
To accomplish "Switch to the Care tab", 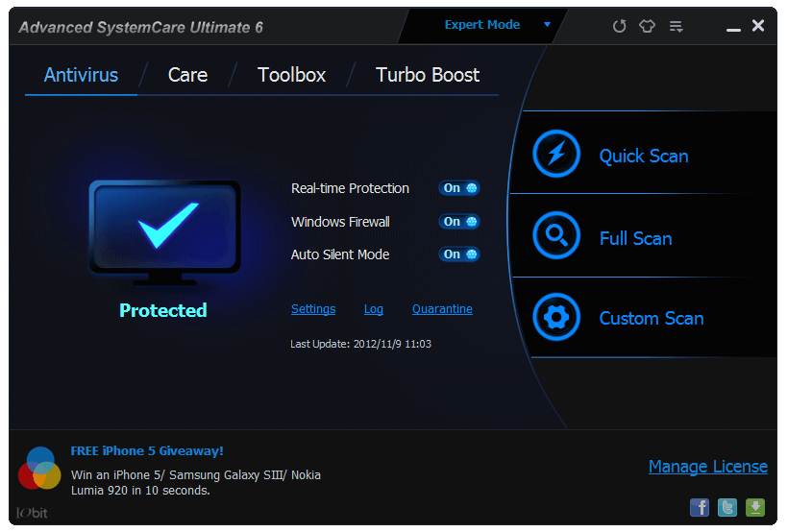I will coord(187,75).
